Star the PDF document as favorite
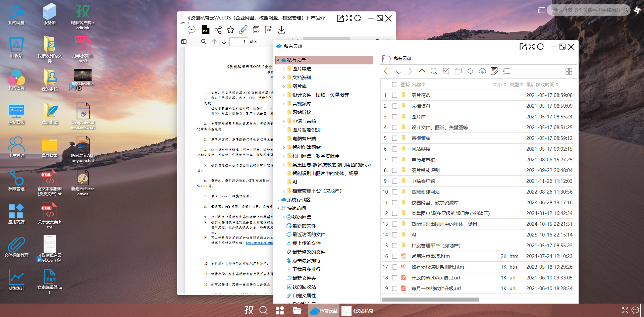Viewport: 644px width, 317px height. point(230,30)
